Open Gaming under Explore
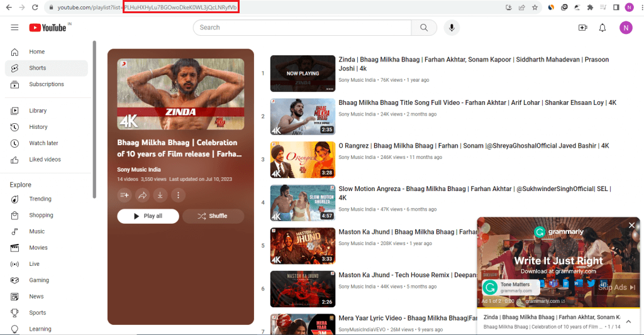Viewport: 644px width, 335px height. point(47,280)
